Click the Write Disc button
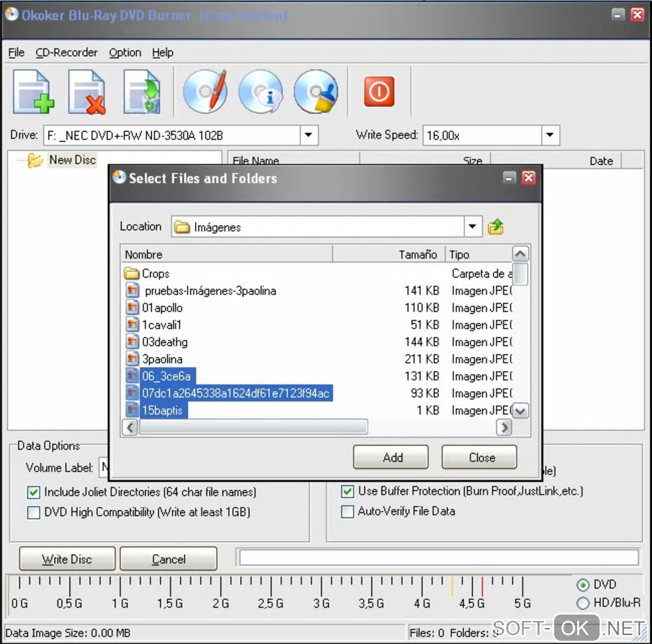This screenshot has height=644, width=652. (67, 559)
